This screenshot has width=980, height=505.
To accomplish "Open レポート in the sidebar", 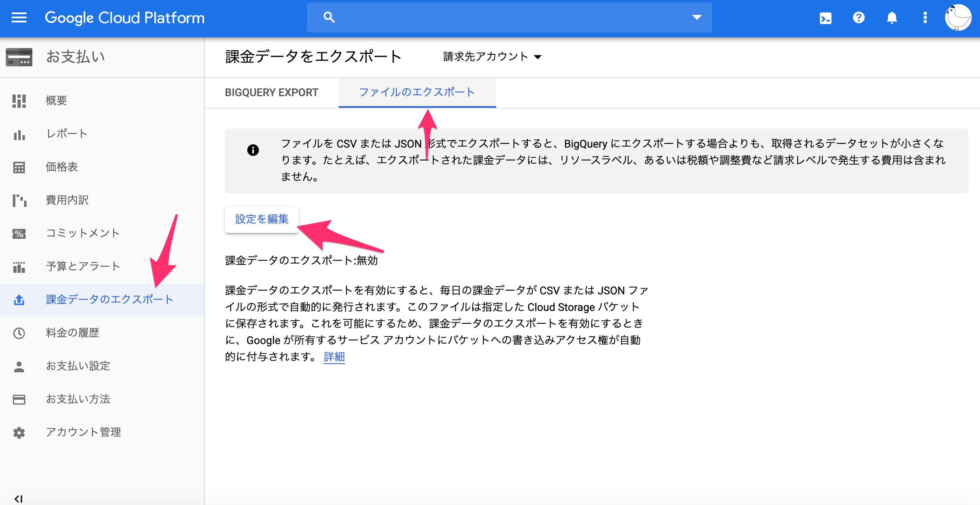I will point(66,134).
